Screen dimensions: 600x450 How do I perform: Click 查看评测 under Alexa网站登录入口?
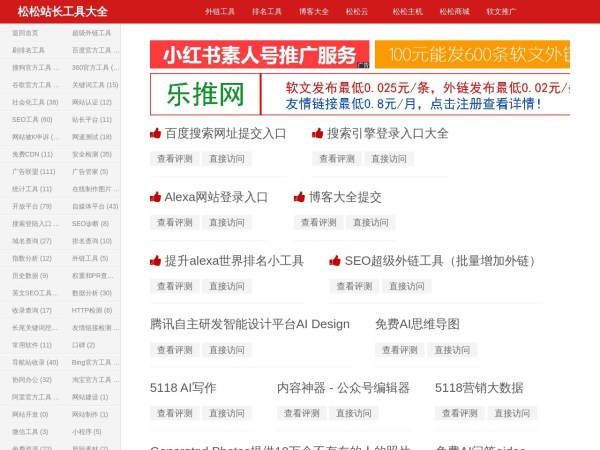coord(175,222)
